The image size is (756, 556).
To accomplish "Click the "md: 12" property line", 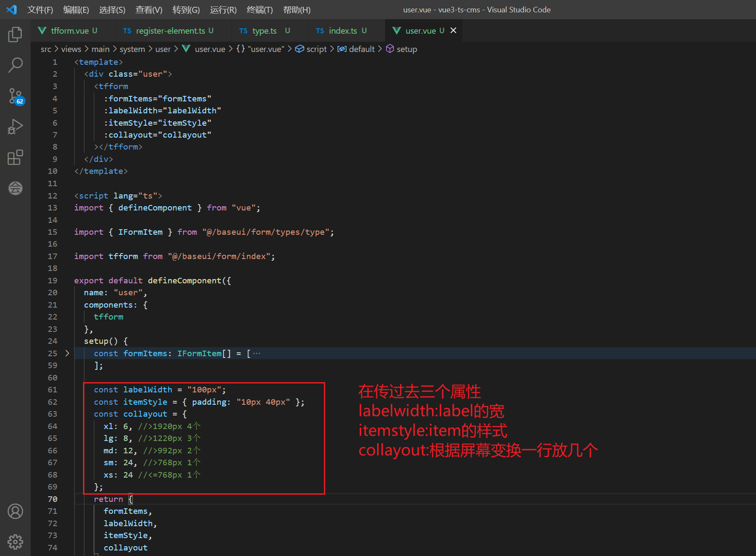I will (120, 451).
